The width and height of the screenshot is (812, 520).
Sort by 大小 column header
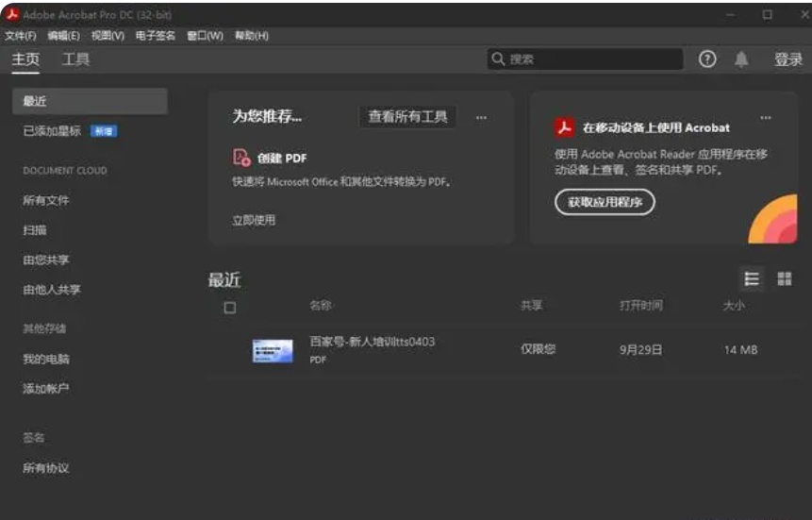(734, 306)
